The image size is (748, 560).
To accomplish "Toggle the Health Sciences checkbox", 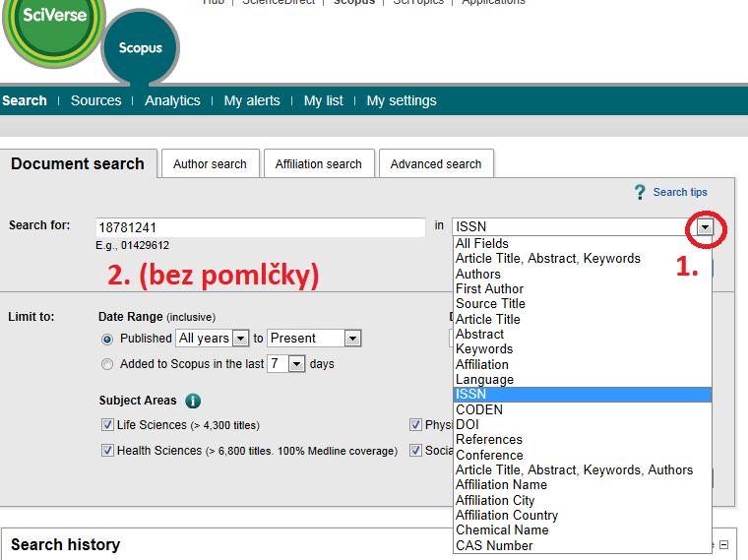I will click(107, 451).
